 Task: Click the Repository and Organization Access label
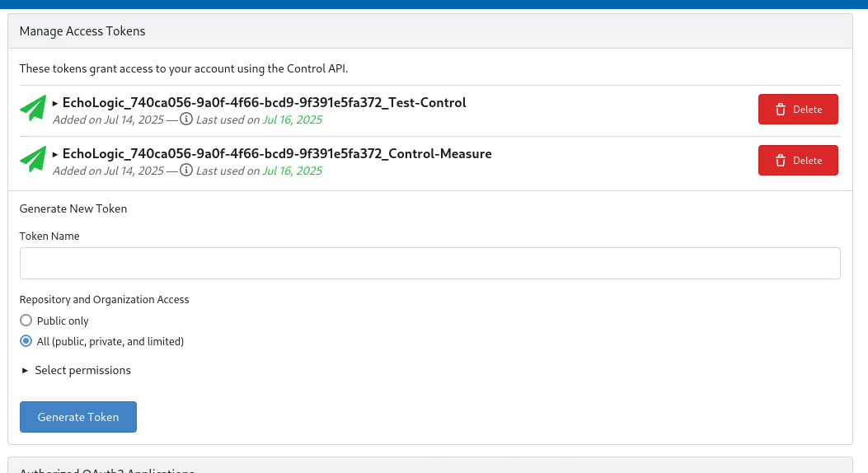[x=104, y=299]
